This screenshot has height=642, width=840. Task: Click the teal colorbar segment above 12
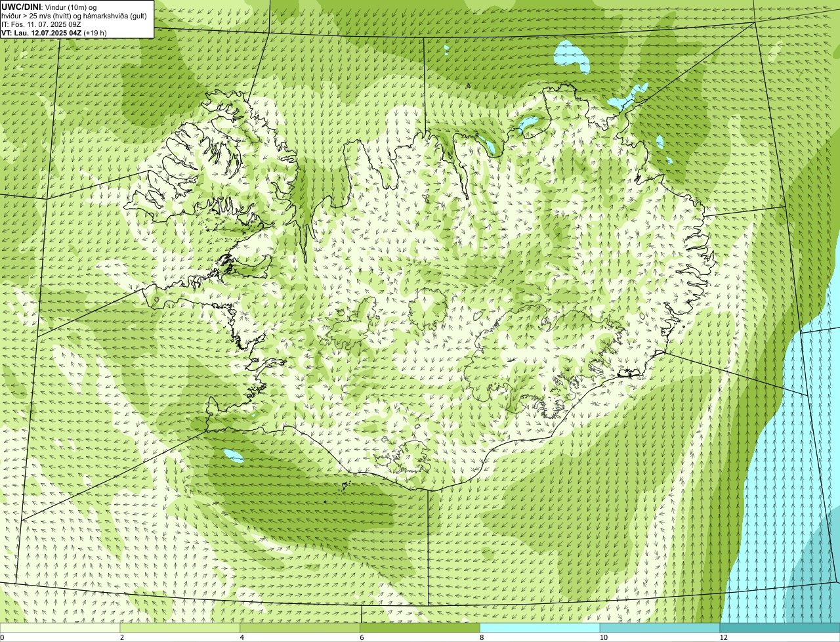tap(780, 628)
